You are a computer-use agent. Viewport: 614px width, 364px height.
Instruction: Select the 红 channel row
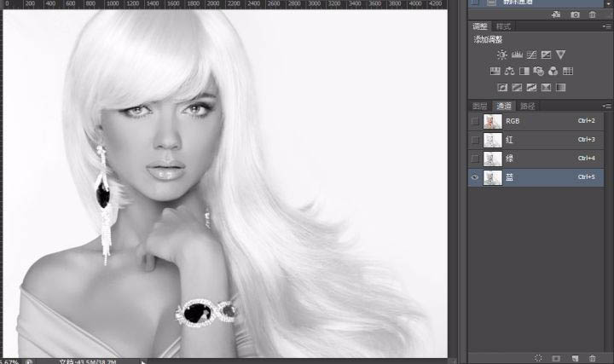click(x=536, y=140)
